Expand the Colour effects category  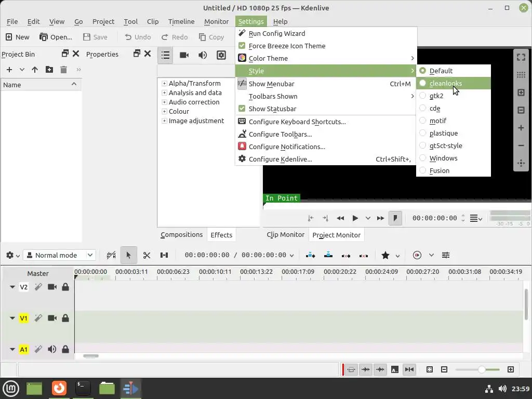164,111
